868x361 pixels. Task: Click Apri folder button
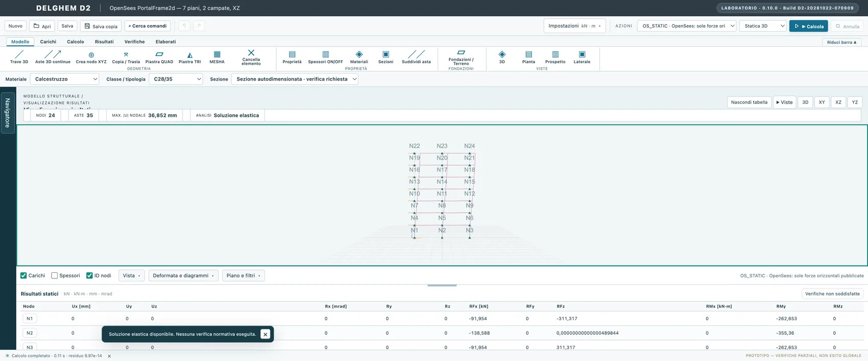(x=42, y=26)
